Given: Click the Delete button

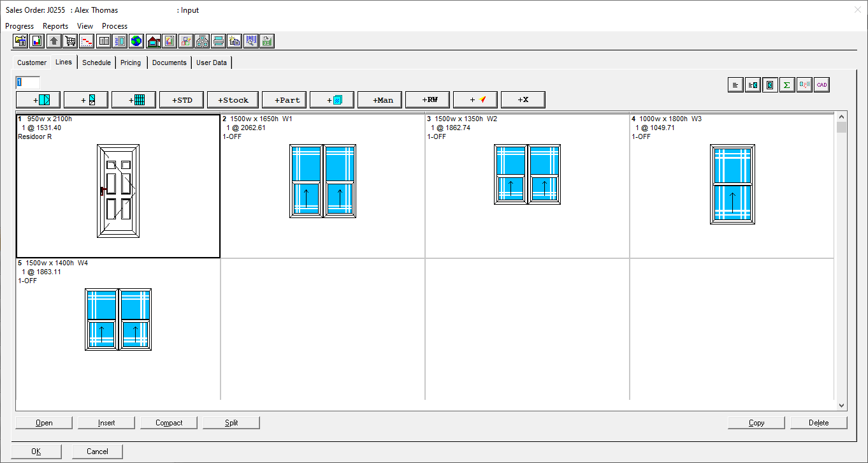Looking at the screenshot, I should tap(818, 423).
